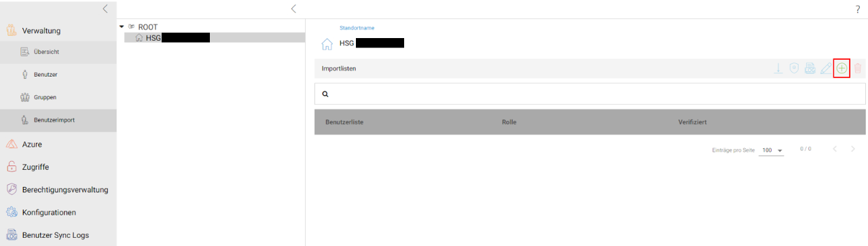Viewport: 868px width, 246px height.
Task: Click the green plus add import list icon
Action: point(842,68)
